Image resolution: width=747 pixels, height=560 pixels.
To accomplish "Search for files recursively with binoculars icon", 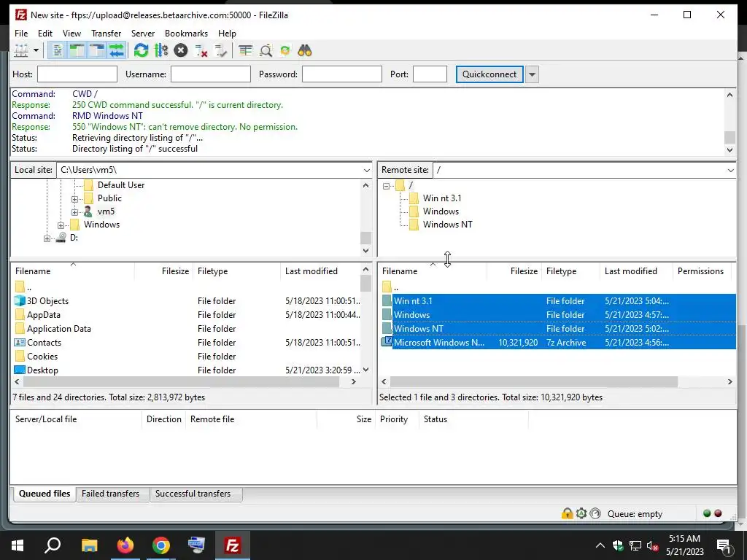I will pyautogui.click(x=305, y=50).
